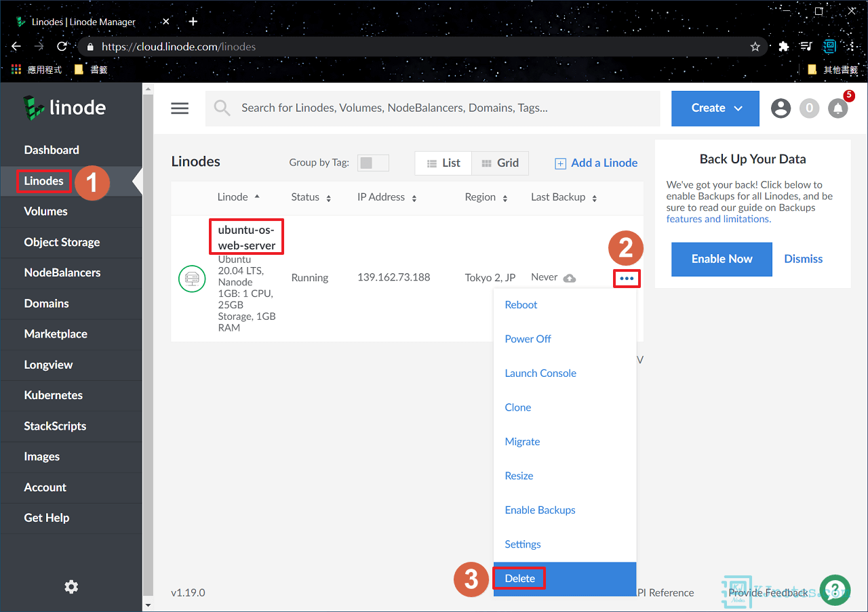Click the Linode logo in the sidebar

[64, 108]
